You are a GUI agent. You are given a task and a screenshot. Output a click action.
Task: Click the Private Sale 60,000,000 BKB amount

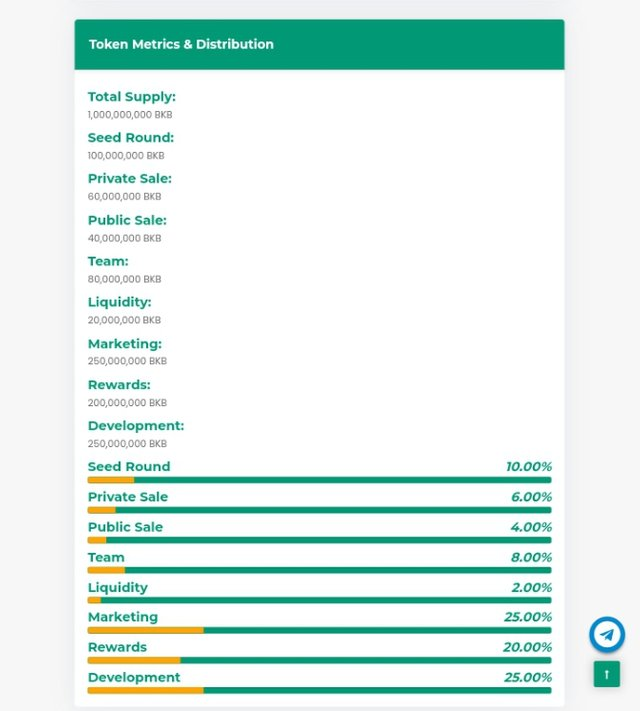124,197
